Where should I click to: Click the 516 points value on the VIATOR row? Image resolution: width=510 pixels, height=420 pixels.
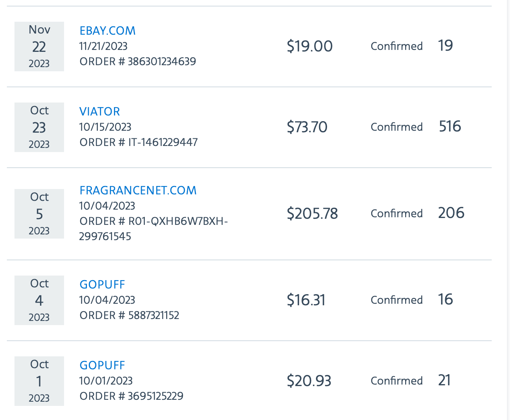(x=451, y=127)
